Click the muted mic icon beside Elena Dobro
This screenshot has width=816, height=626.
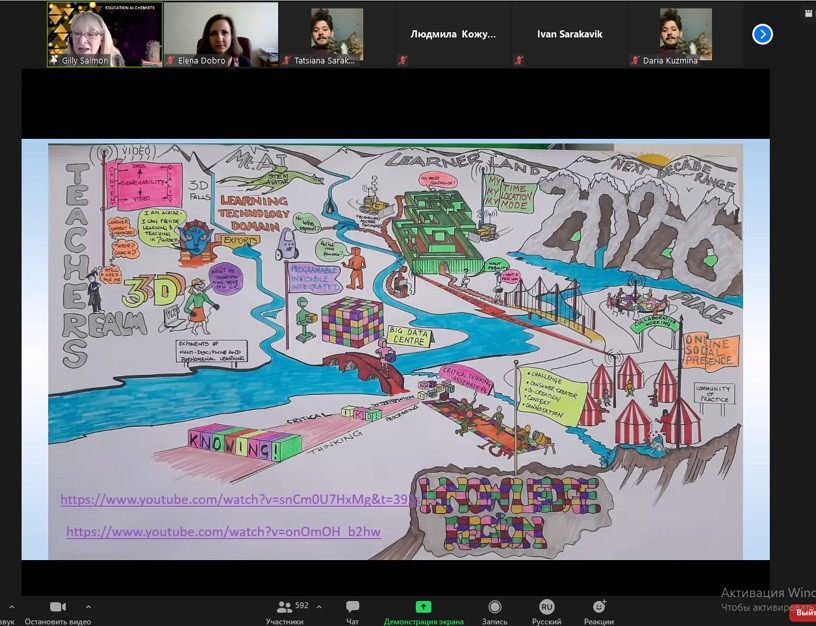pos(170,60)
